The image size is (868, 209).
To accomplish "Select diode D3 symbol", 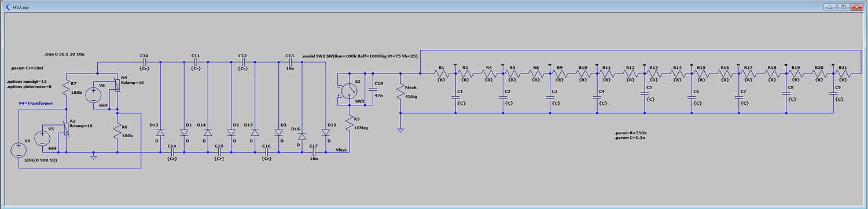I will pos(279,133).
